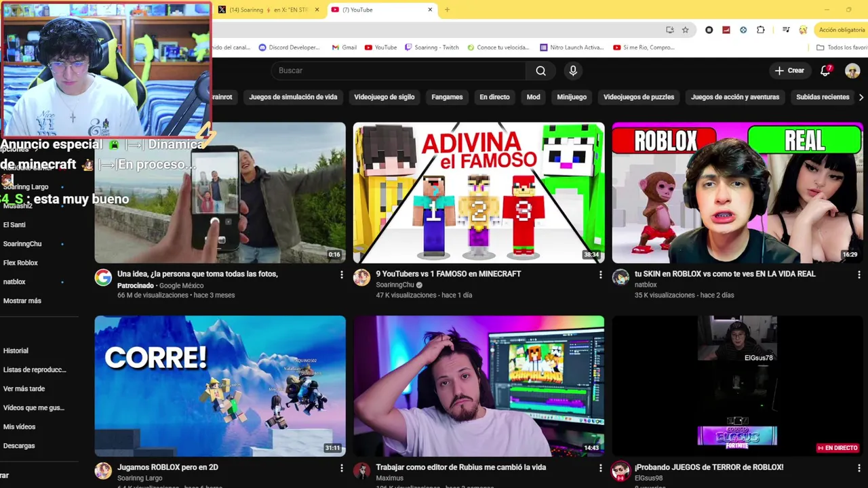The width and height of the screenshot is (868, 488).
Task: Select Juegos de acción y aventuras chip
Action: click(x=735, y=97)
